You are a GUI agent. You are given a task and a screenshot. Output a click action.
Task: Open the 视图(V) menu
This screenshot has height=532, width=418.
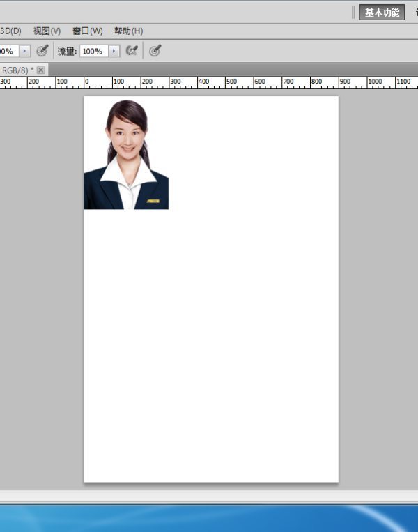[x=47, y=31]
